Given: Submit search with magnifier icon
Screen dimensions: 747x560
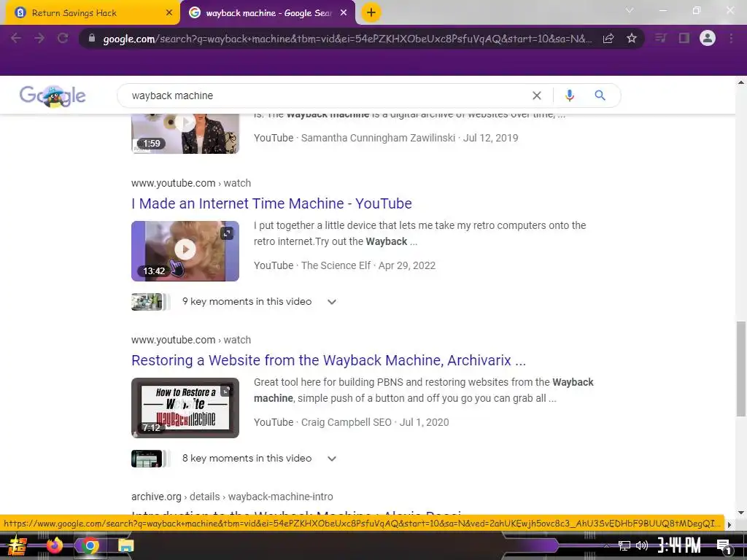Looking at the screenshot, I should [600, 96].
